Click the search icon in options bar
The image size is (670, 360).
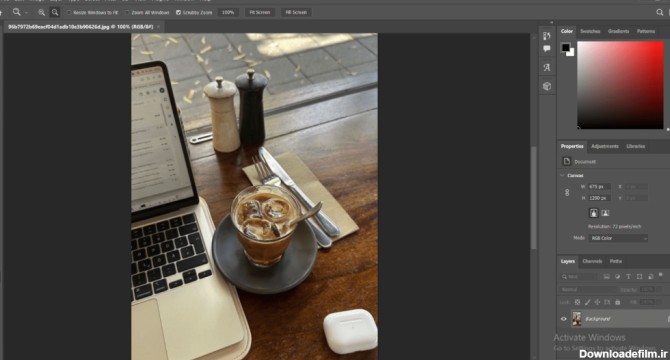coord(659,12)
